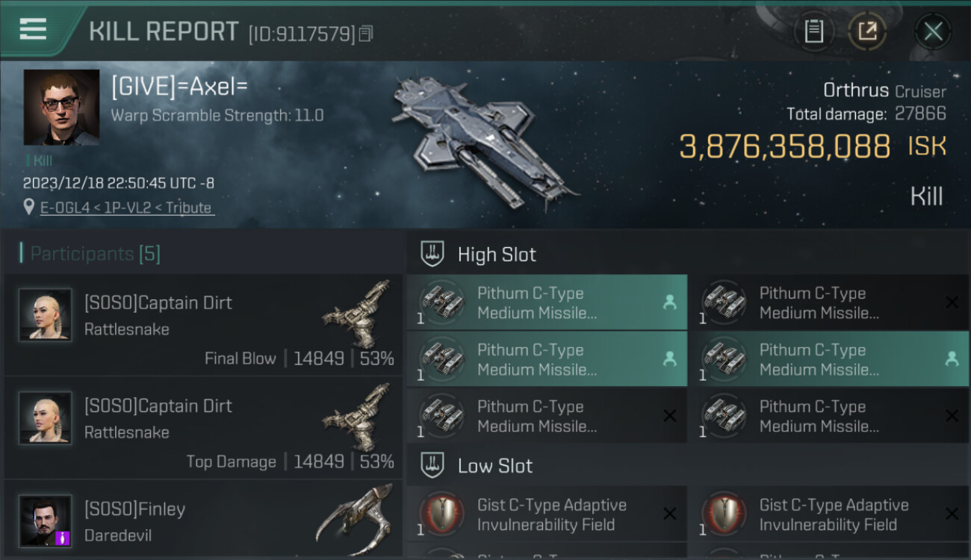Click the High Slot section icon

coord(433,254)
